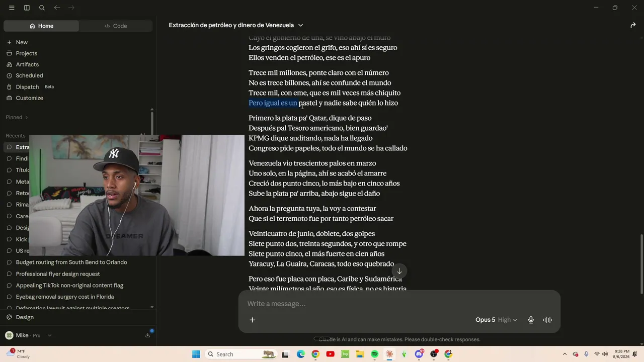Jump to bottom with the down-arrow button
The width and height of the screenshot is (644, 362).
(399, 271)
